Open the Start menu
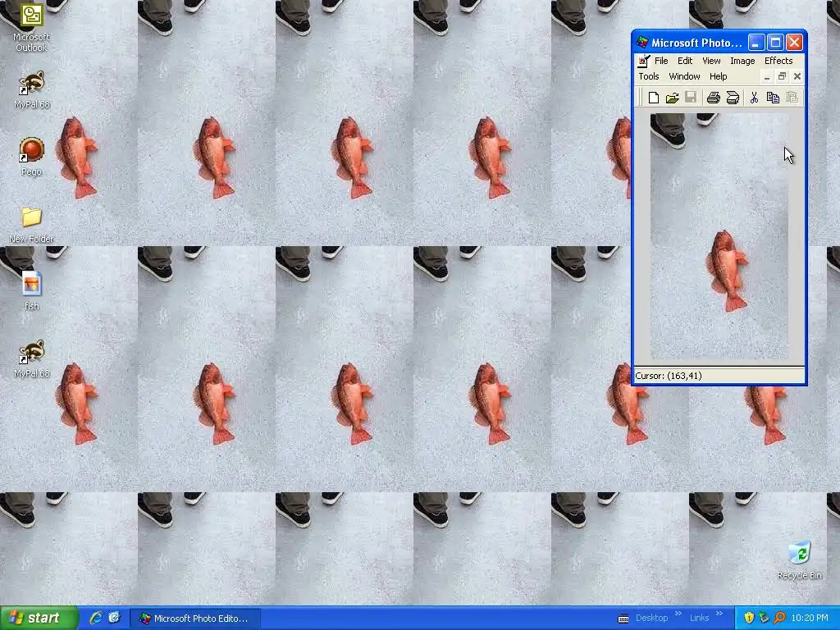Screen dimensions: 840x630 pyautogui.click(x=39, y=619)
